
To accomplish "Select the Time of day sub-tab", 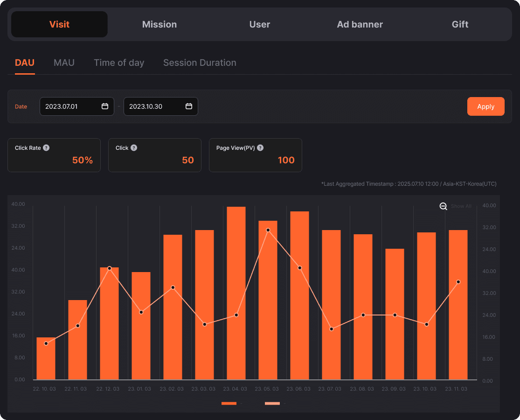I will point(119,63).
